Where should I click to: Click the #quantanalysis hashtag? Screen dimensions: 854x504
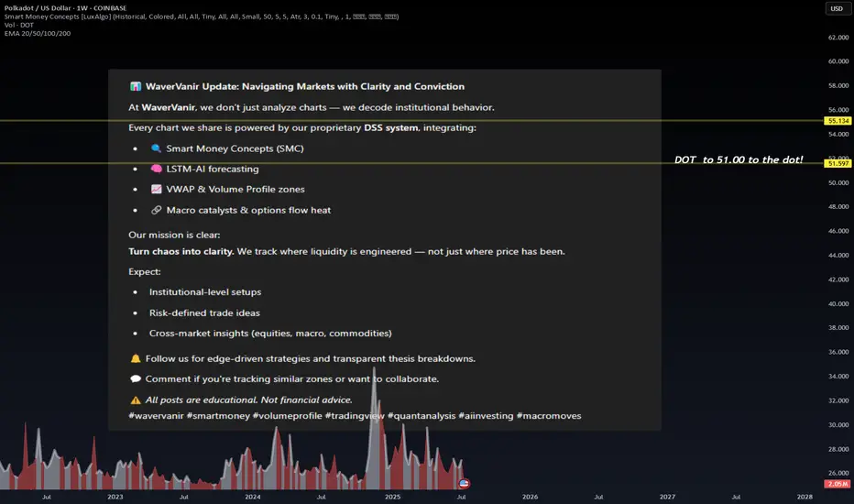pyautogui.click(x=422, y=416)
